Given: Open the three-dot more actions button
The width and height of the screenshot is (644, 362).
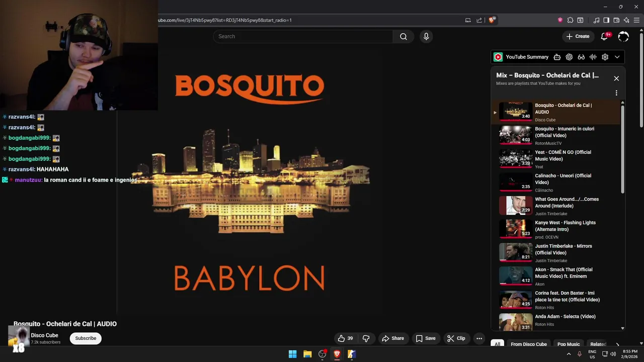Looking at the screenshot, I should [x=479, y=338].
